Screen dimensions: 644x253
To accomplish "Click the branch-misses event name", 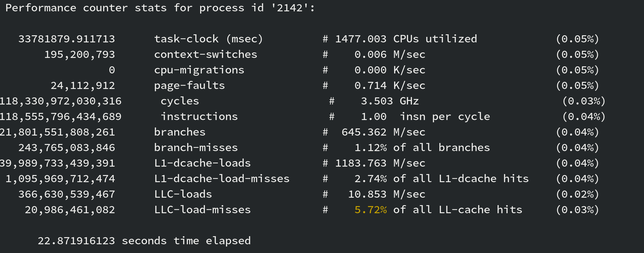I will click(196, 148).
